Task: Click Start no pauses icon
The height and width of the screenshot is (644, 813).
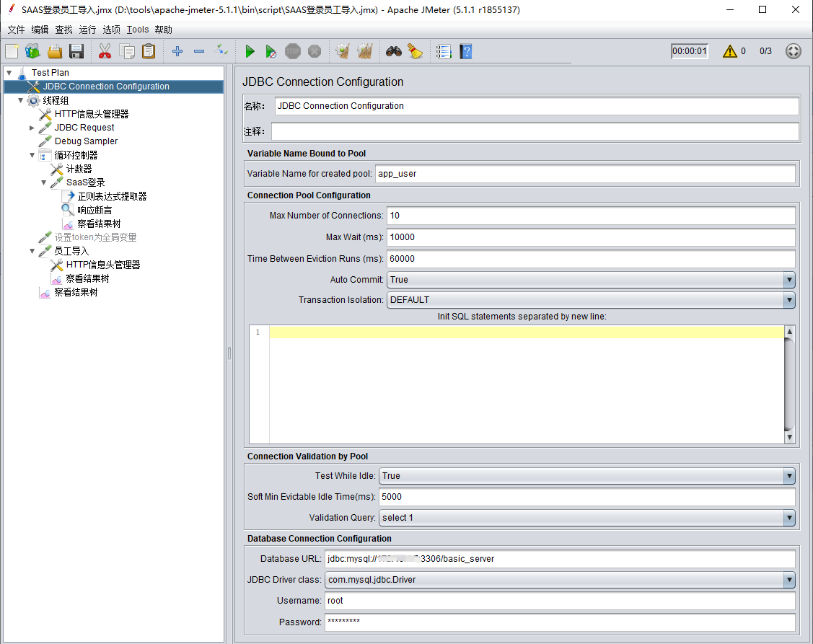Action: pyautogui.click(x=271, y=51)
